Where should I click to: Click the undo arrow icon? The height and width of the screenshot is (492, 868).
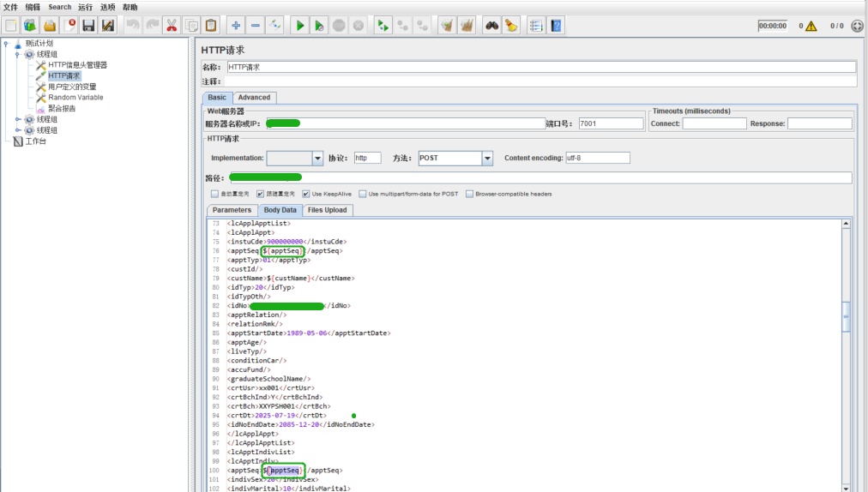coord(132,26)
